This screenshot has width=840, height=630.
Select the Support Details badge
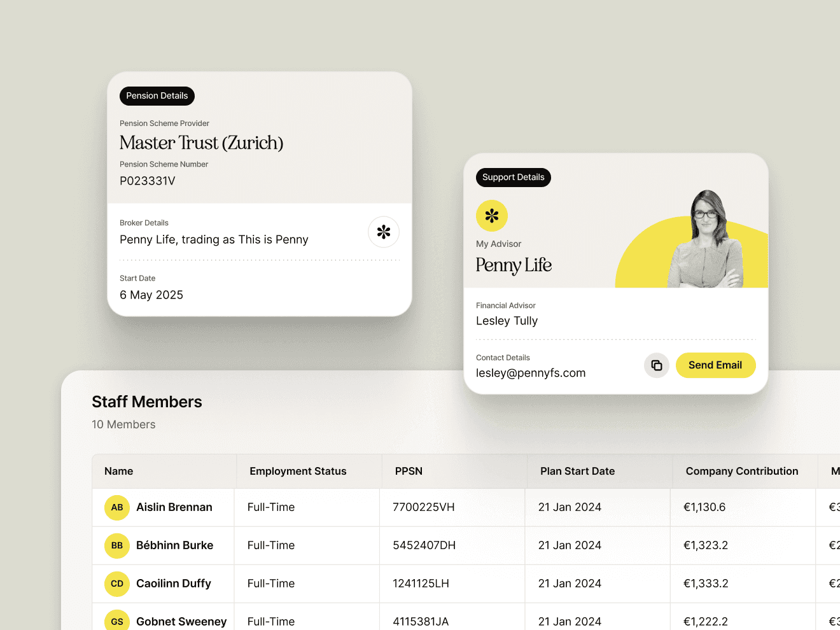point(513,177)
